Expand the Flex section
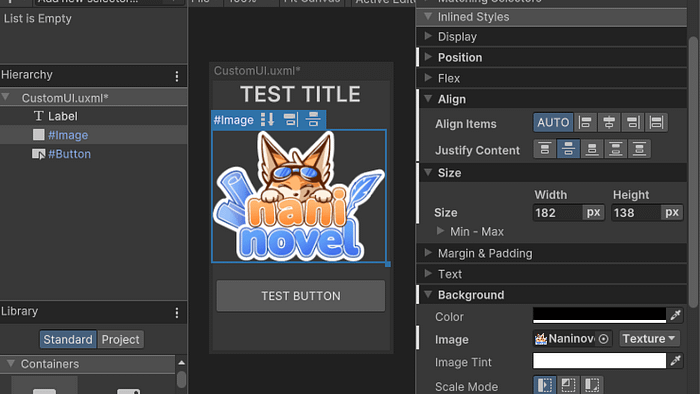The height and width of the screenshot is (394, 700). pyautogui.click(x=428, y=78)
